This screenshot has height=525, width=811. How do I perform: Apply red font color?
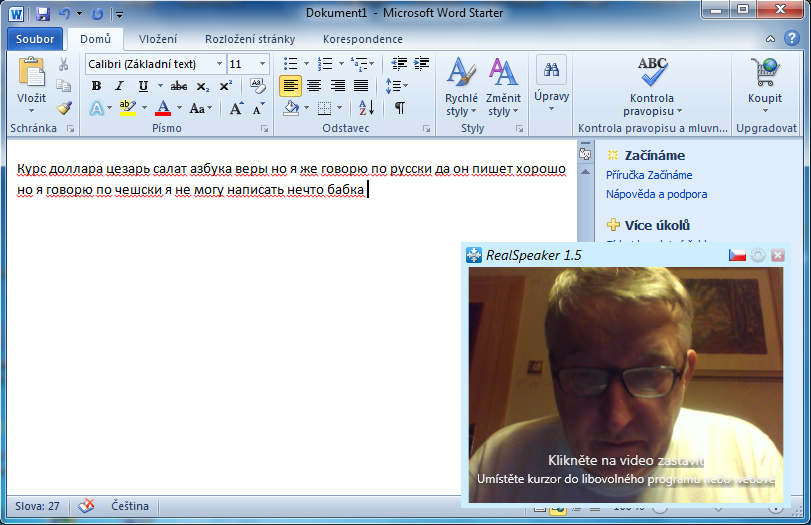[x=163, y=108]
